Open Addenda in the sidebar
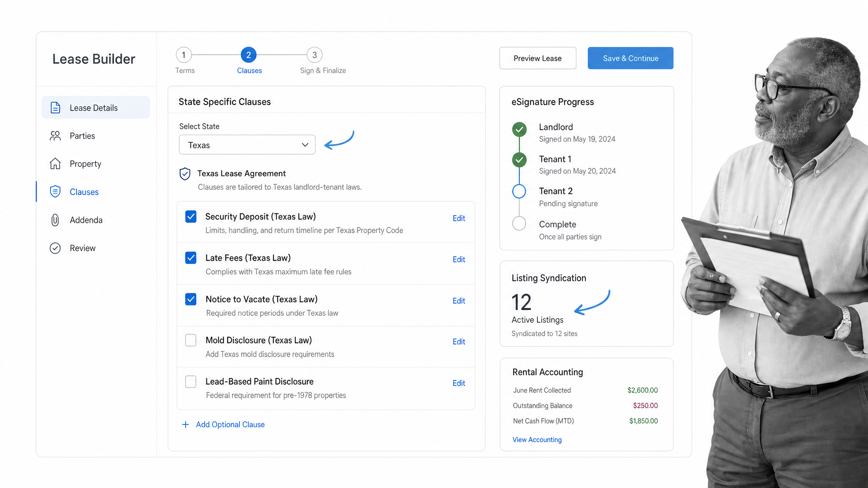 click(x=96, y=220)
